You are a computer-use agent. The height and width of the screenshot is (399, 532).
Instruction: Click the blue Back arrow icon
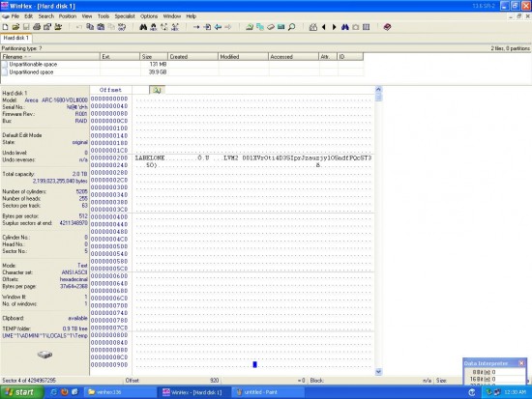coord(218,27)
